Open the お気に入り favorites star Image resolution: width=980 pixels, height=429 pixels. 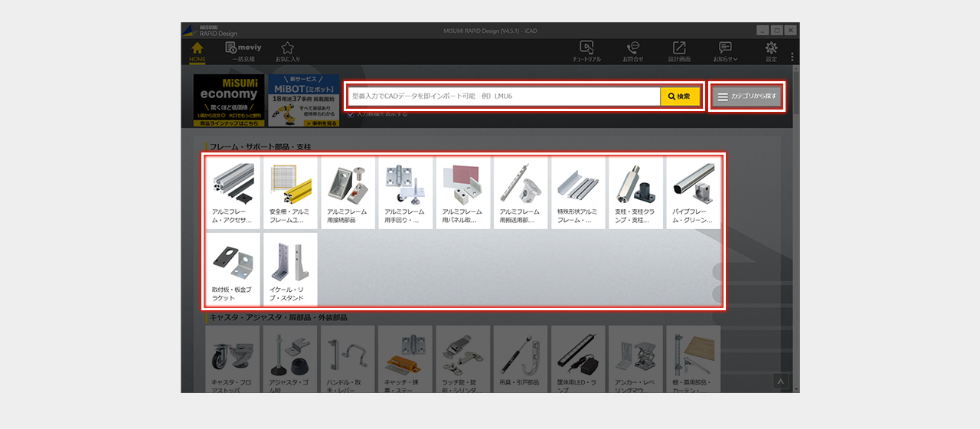(x=287, y=51)
